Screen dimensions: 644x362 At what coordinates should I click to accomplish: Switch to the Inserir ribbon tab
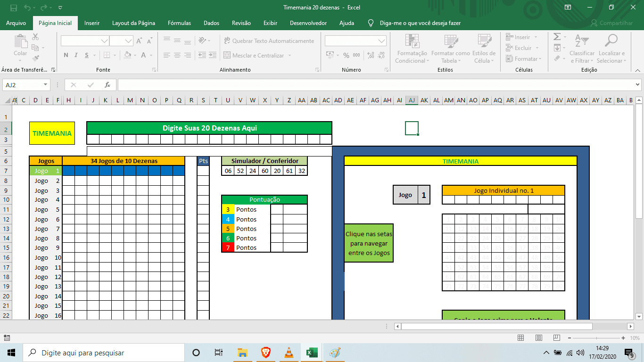[x=92, y=23]
